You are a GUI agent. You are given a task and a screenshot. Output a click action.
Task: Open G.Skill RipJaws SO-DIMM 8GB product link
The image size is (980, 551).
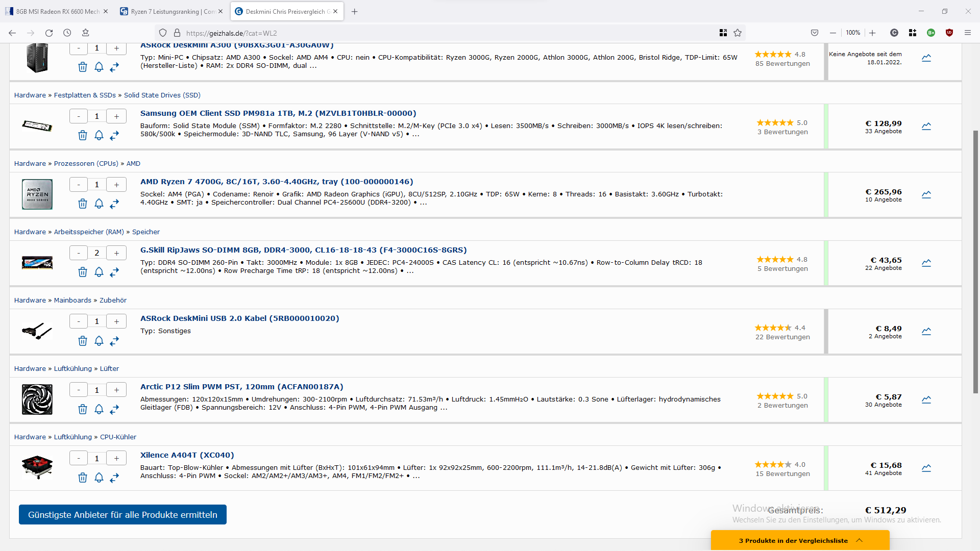pyautogui.click(x=304, y=250)
